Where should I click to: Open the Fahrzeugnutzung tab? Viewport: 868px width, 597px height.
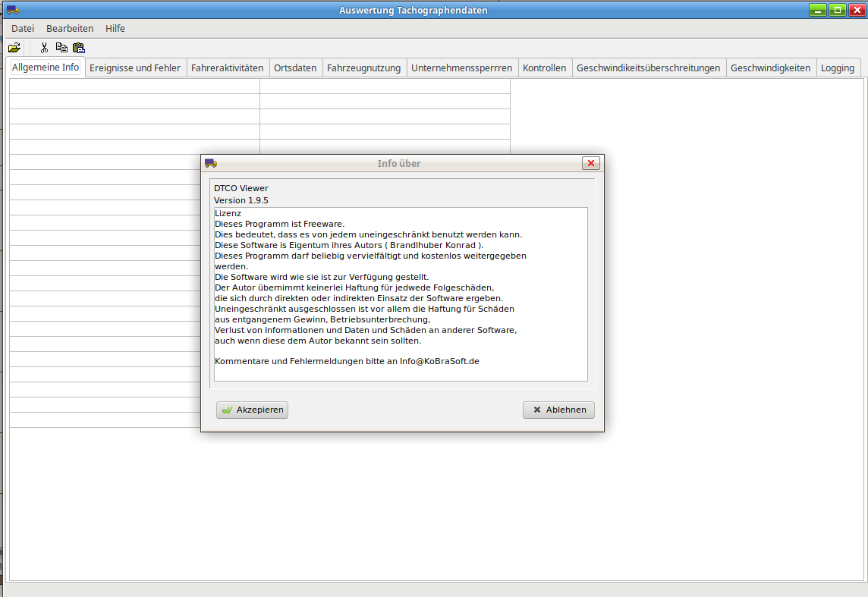click(363, 68)
